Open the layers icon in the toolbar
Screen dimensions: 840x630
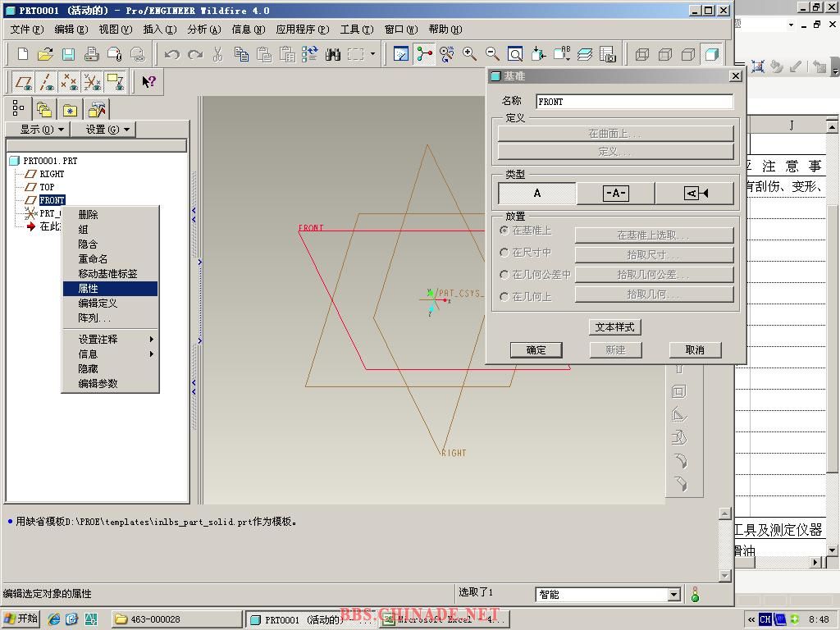[584, 54]
